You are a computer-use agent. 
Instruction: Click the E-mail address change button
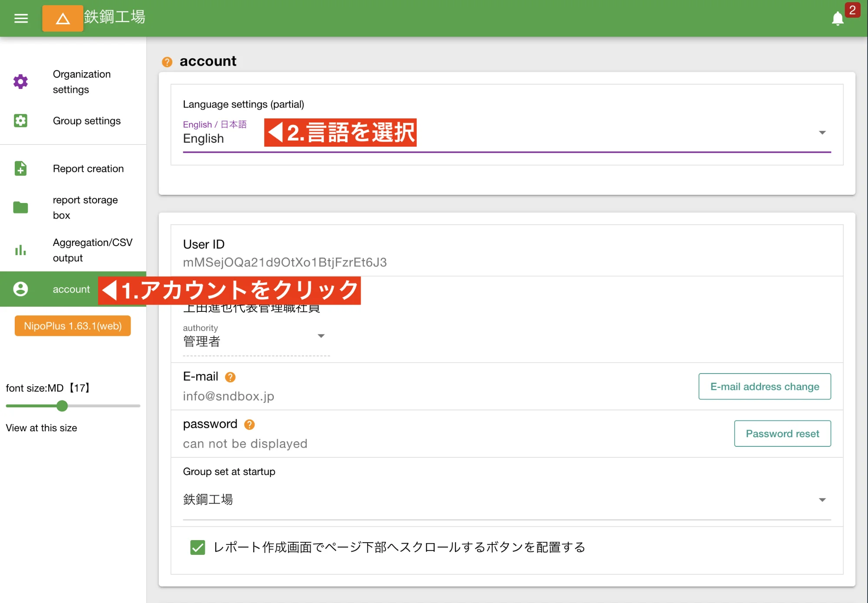[764, 387]
